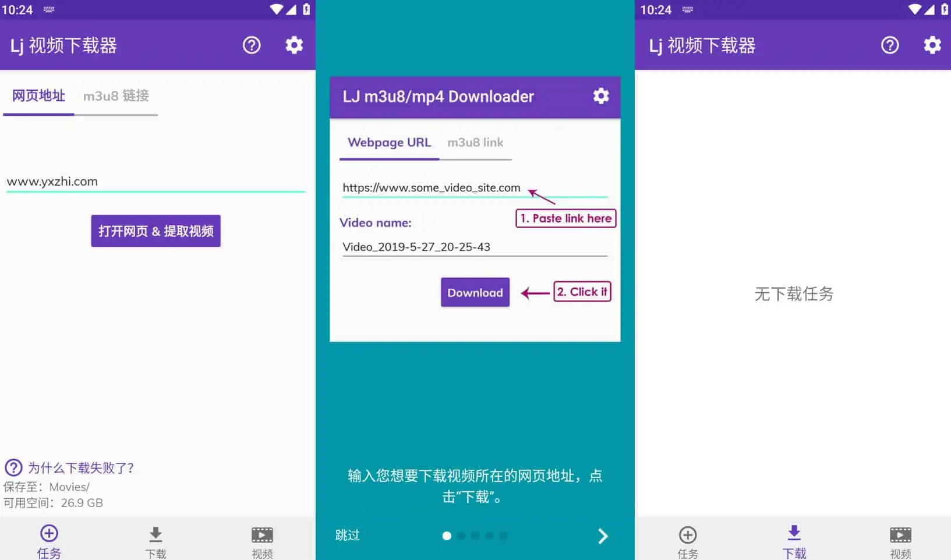Open the help icon on the left screen
Viewport: 951px width, 560px height.
251,45
